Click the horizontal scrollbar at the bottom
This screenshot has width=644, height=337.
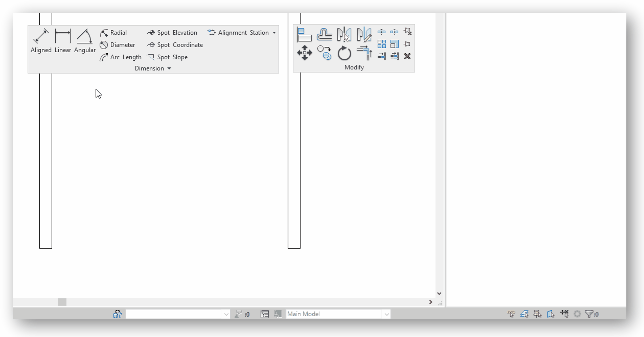pyautogui.click(x=61, y=302)
